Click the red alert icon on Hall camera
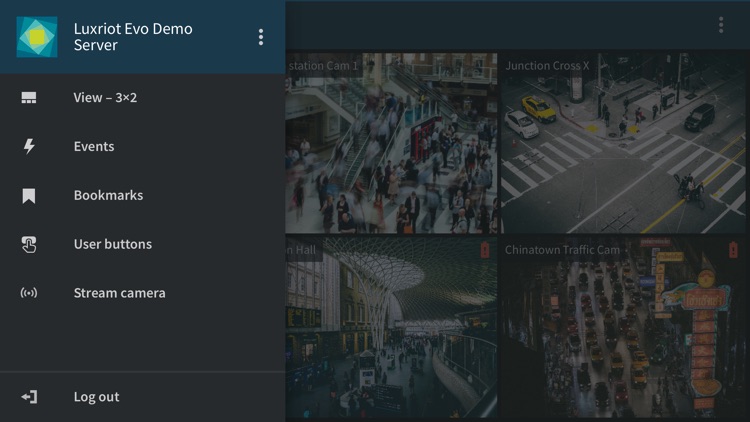This screenshot has height=422, width=750. pyautogui.click(x=485, y=250)
